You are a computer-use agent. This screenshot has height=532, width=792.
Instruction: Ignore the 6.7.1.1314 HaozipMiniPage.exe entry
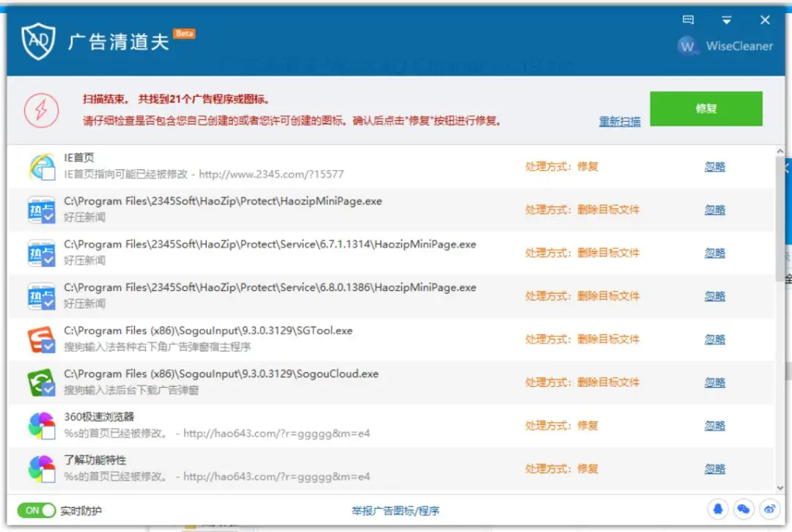(x=715, y=253)
